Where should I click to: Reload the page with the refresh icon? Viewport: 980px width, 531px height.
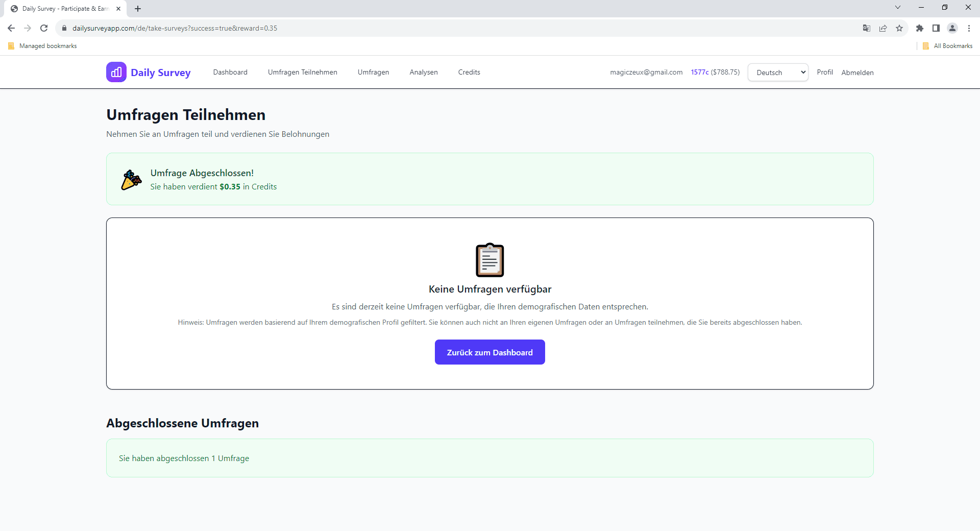[44, 28]
